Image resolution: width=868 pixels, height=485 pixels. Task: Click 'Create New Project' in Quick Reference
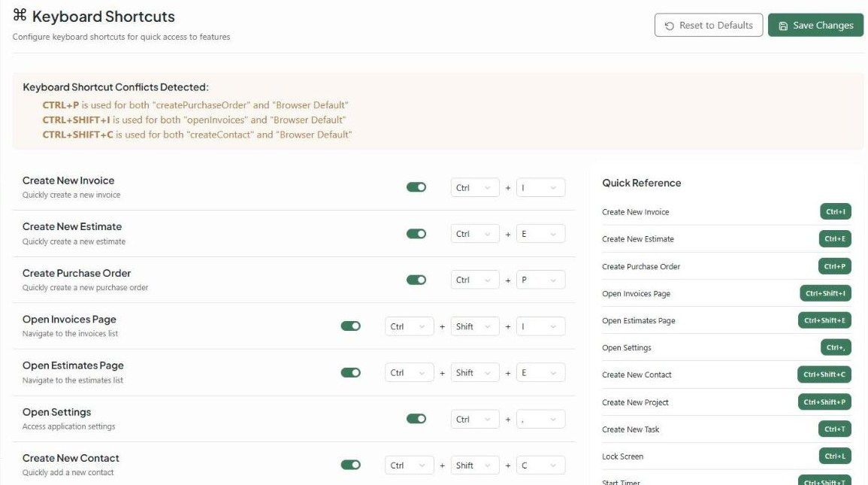636,402
